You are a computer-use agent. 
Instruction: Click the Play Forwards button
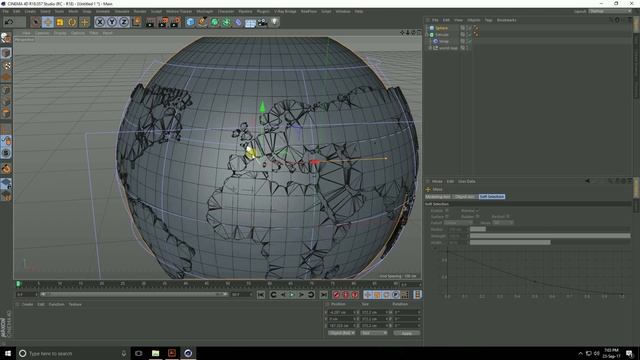point(292,295)
